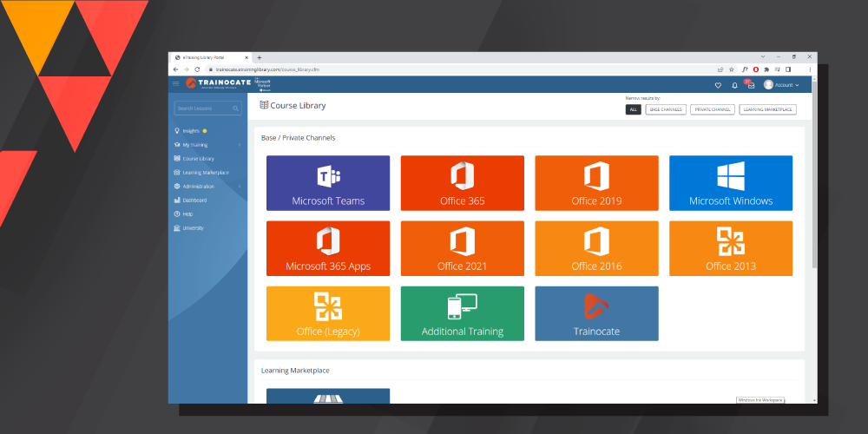Screen dimensions: 868x434
Task: Open the Office 365 channel tile
Action: [x=463, y=183]
